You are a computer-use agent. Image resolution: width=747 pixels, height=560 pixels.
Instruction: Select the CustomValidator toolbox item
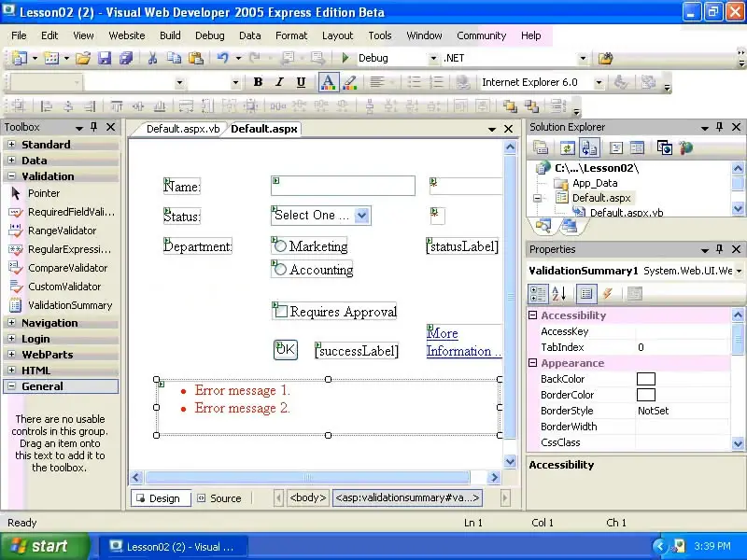click(55, 287)
